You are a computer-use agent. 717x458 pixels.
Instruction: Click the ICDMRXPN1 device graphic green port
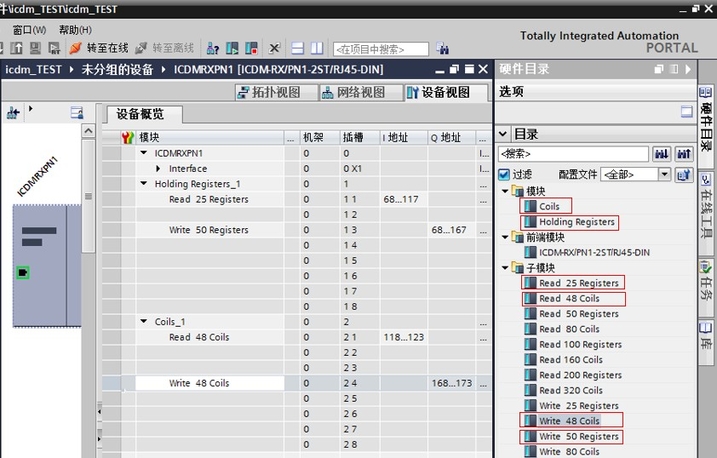(23, 273)
